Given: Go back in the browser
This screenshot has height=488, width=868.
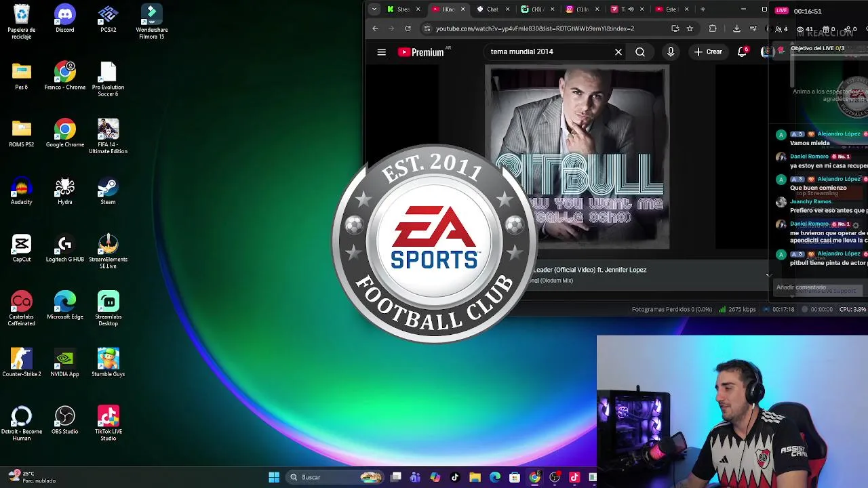Looking at the screenshot, I should coord(375,28).
